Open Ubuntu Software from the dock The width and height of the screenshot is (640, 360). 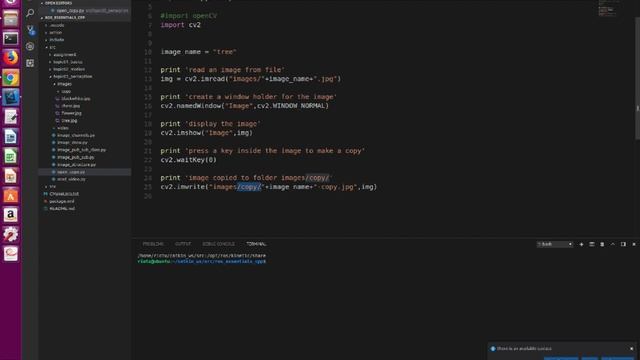[11, 195]
